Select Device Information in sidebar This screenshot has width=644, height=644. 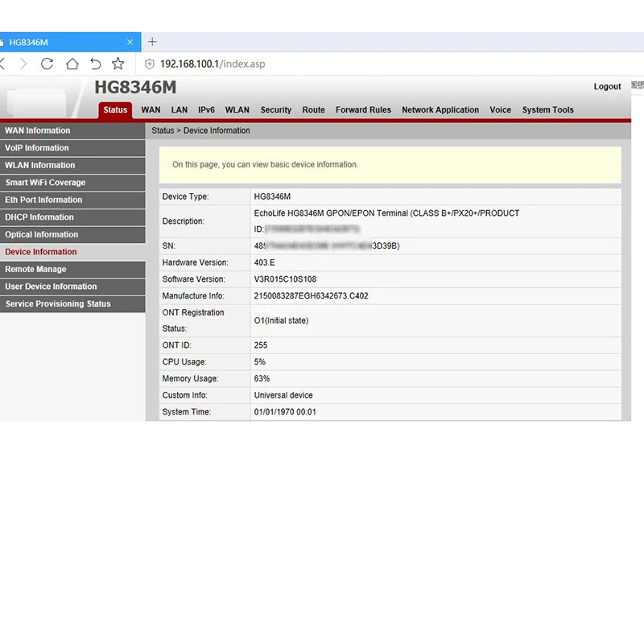click(72, 252)
